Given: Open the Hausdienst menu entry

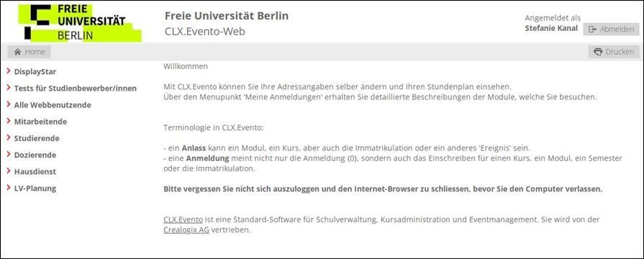Looking at the screenshot, I should [35, 171].
